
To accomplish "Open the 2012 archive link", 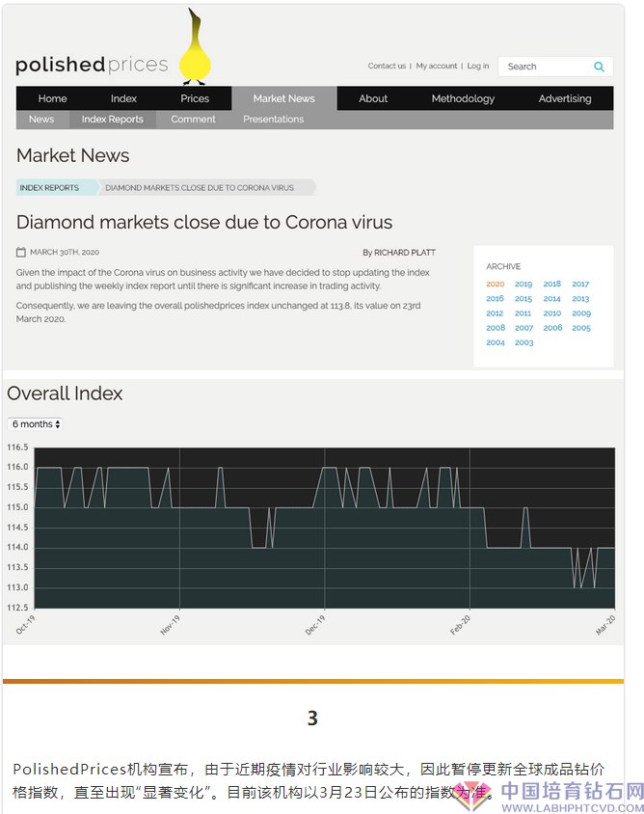I will click(x=496, y=313).
